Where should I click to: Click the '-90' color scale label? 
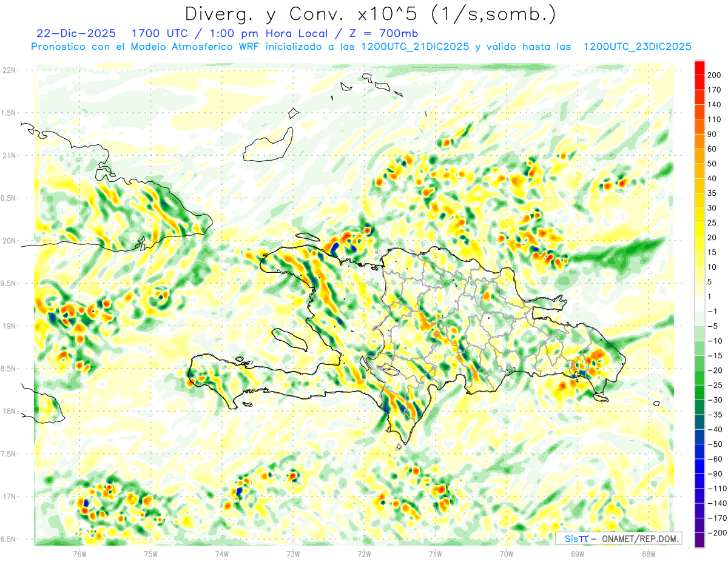tap(715, 473)
